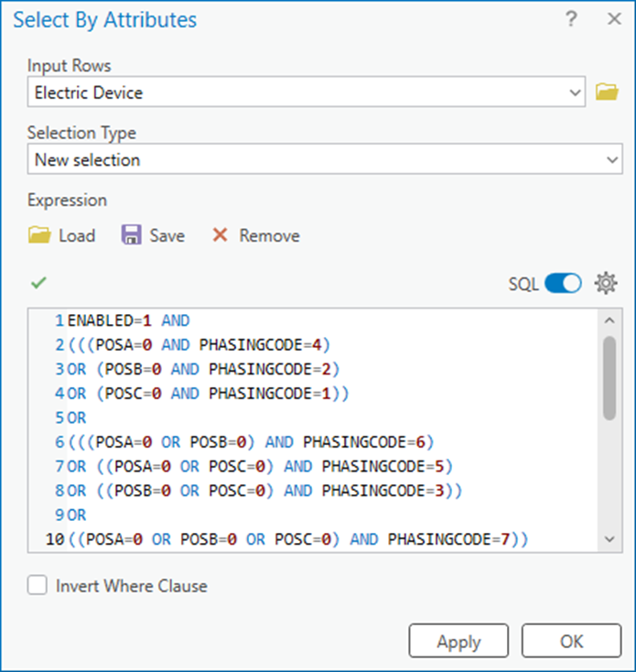Open expression settings gear icon
This screenshot has width=636, height=672.
point(606,283)
